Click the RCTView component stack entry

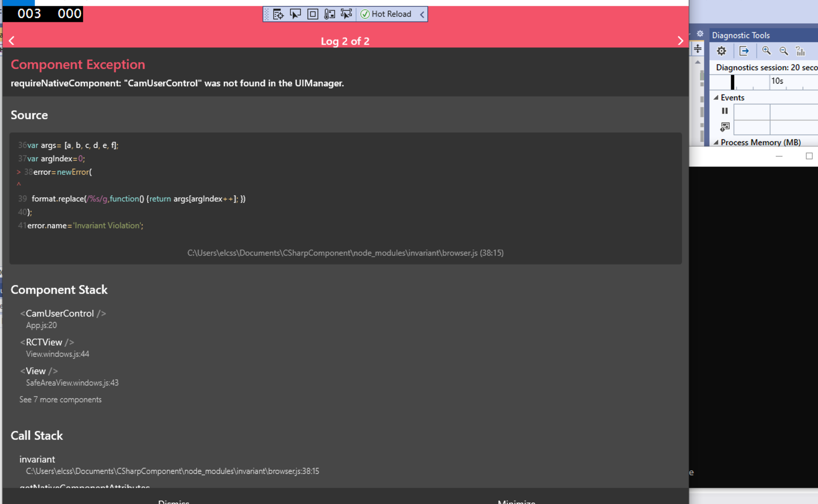(x=47, y=342)
